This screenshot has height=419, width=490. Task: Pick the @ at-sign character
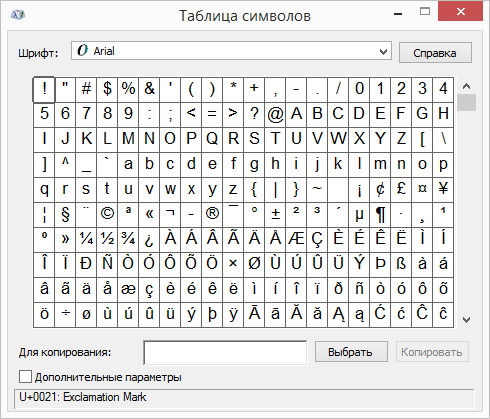click(275, 114)
